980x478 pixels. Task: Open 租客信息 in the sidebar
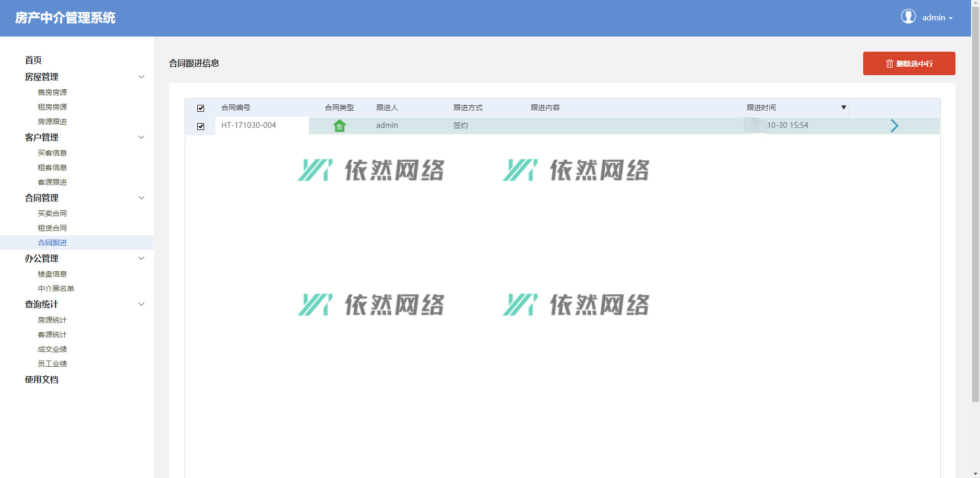(52, 168)
